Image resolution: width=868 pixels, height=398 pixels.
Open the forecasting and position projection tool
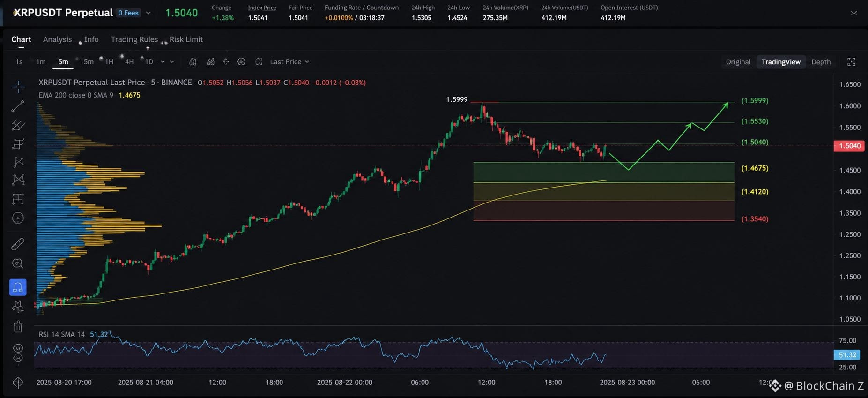[x=18, y=199]
